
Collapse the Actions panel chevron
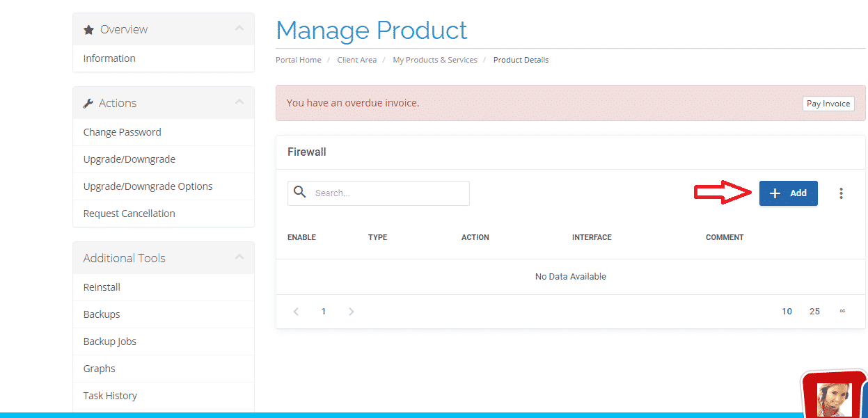coord(239,103)
